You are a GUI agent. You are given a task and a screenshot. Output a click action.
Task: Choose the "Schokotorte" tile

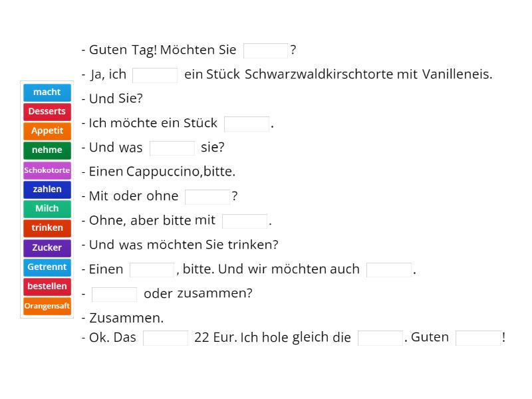[x=47, y=170]
